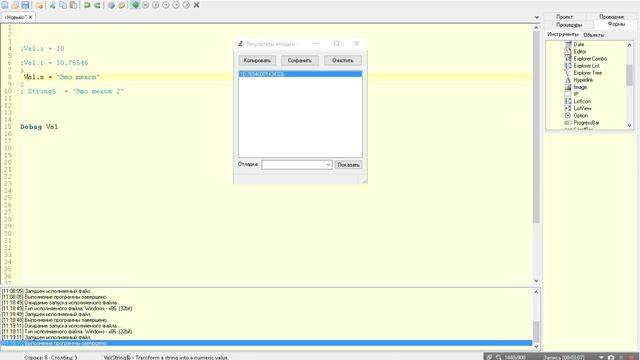Viewport: 640px width, 360px height.
Task: Click code line ';Val.f = 10.76546'
Action: 54,63
